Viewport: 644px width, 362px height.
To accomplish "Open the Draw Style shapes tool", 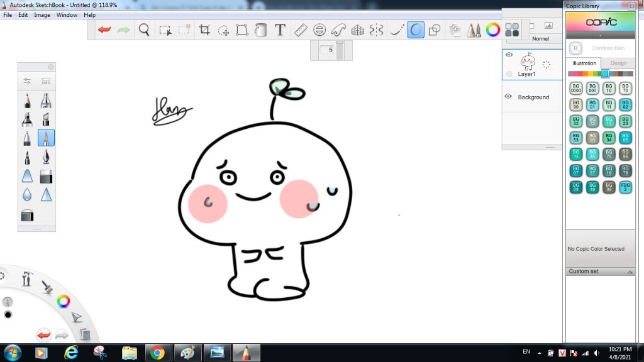I will (435, 30).
